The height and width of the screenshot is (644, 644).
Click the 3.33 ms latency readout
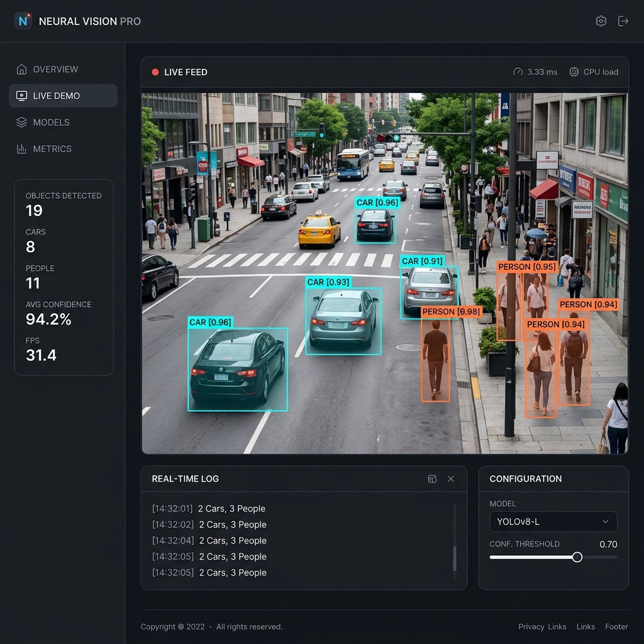[542, 72]
